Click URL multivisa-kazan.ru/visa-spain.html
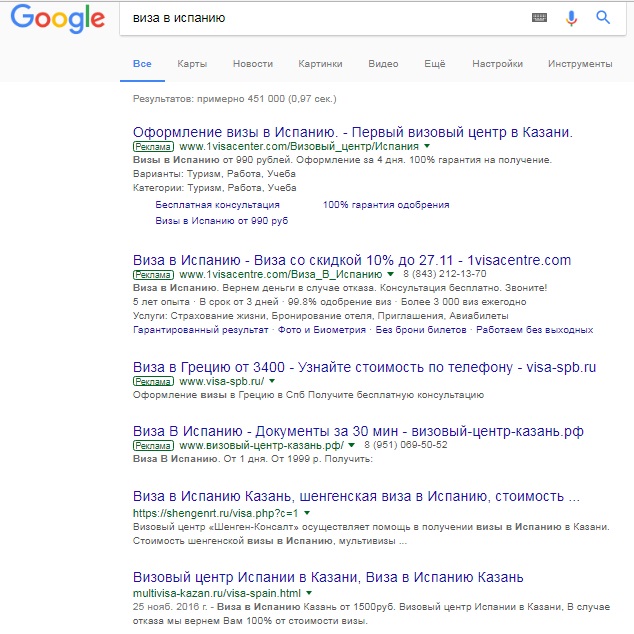634x634 pixels. 217,593
